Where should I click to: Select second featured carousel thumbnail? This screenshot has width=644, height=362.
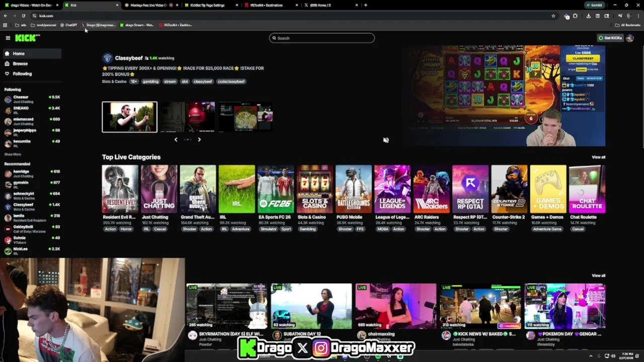(x=187, y=117)
